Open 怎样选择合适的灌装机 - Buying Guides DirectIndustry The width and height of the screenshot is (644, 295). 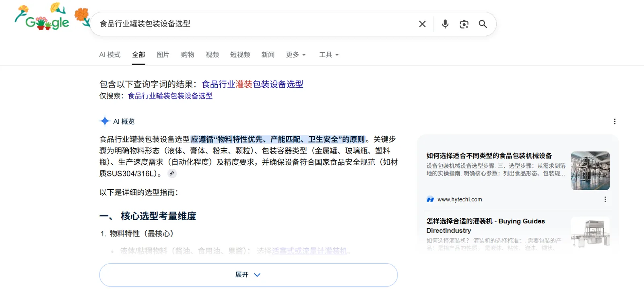(485, 226)
